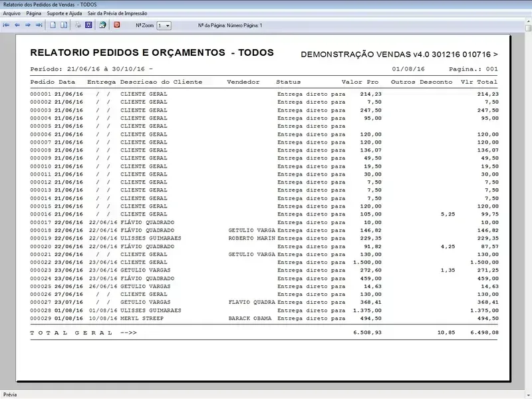Go to the first page of the report
Image resolution: width=532 pixels, height=399 pixels.
[7, 25]
